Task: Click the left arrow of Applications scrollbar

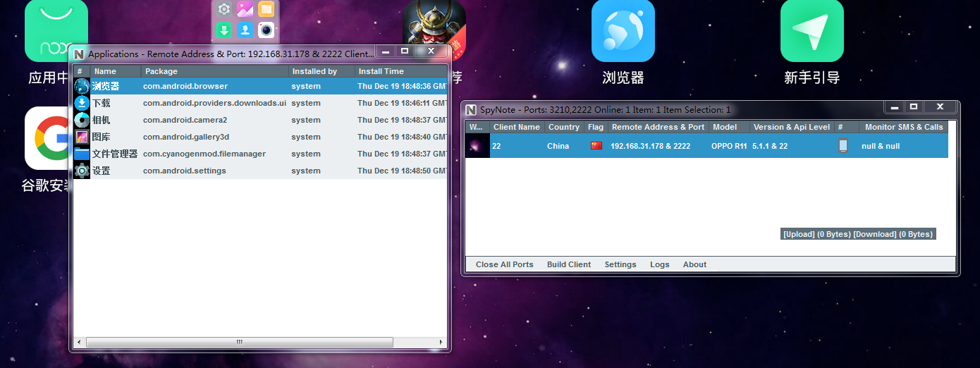Action: coord(79,342)
